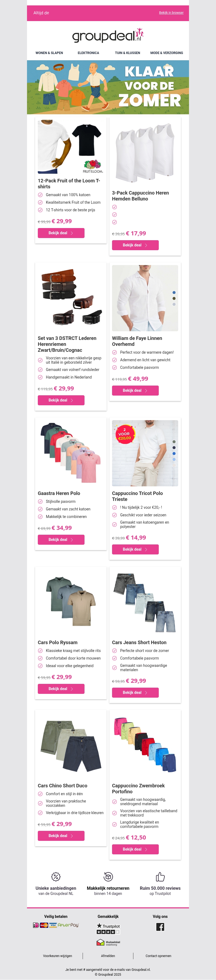This screenshot has width=216, height=980.
Task: Click the thumbs-up reviews icon
Action: click(160, 877)
